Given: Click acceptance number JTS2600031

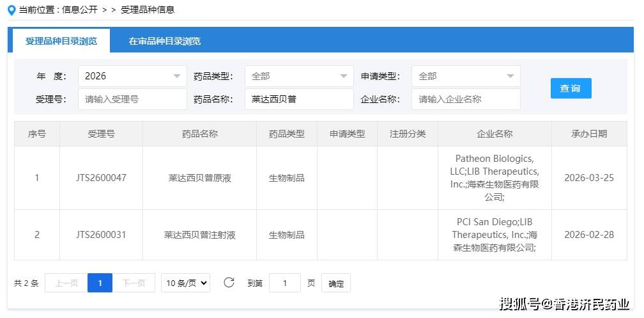Looking at the screenshot, I should [x=101, y=235].
